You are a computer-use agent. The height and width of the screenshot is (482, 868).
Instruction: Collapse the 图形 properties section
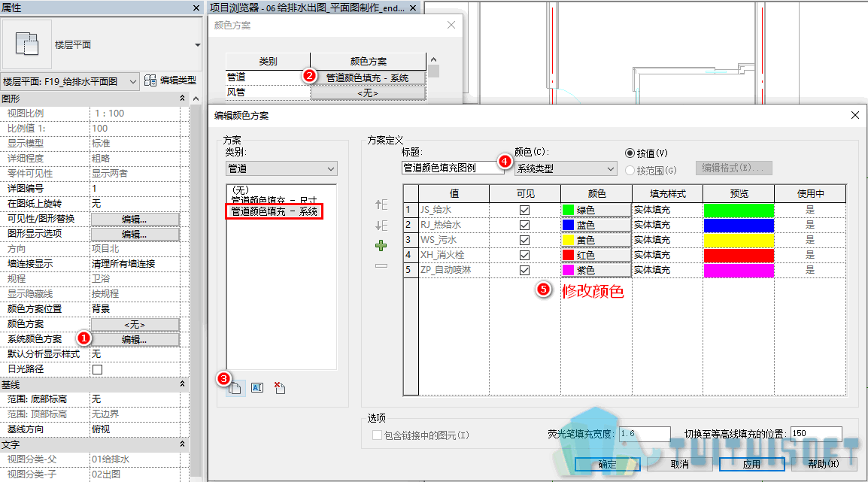pos(182,98)
